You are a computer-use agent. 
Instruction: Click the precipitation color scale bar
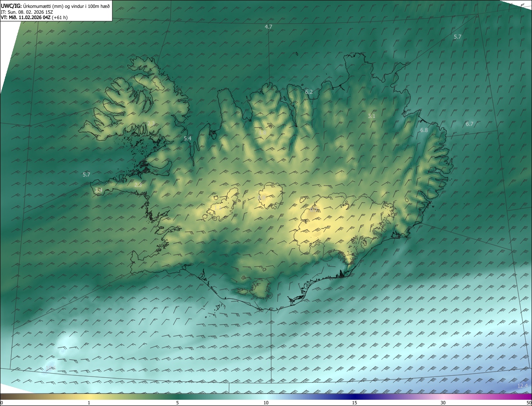point(266,396)
